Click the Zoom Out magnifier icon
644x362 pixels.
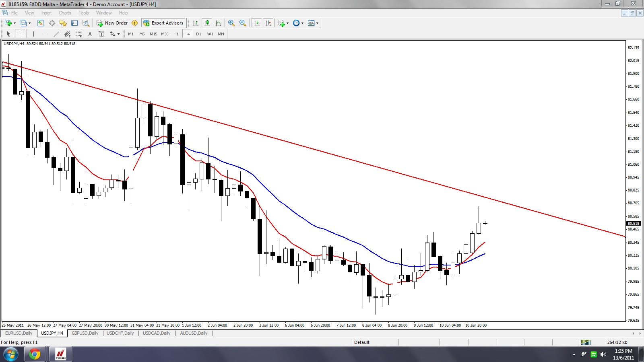243,23
